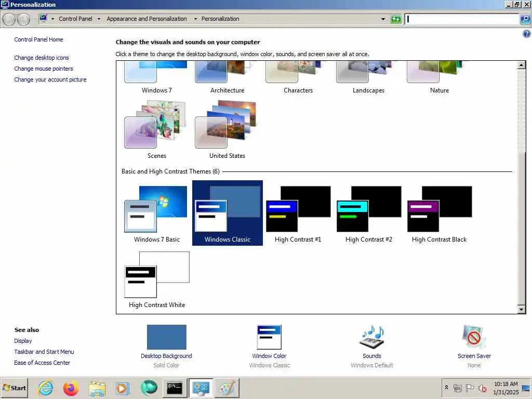Switch to Control Panel taskbar button
The width and height of the screenshot is (532, 399).
pos(201,388)
